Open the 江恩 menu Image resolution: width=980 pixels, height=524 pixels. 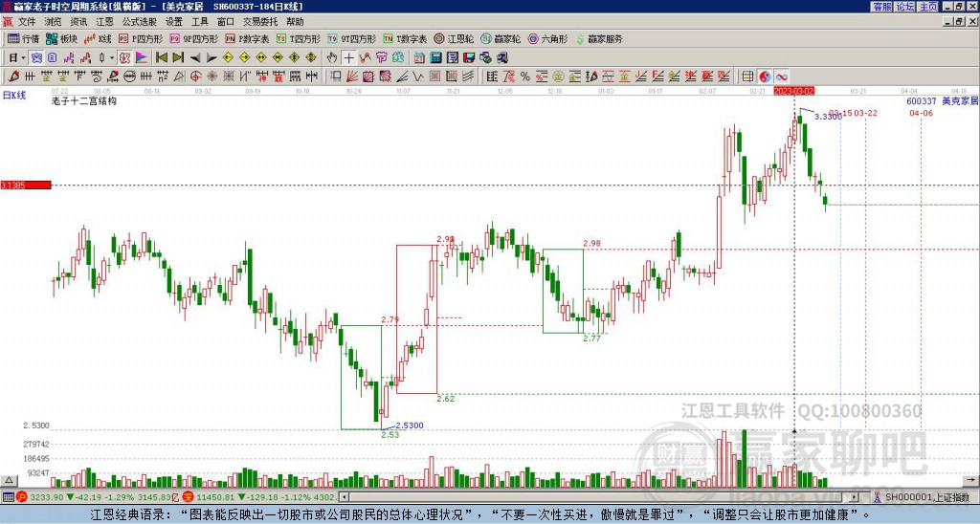pos(105,22)
